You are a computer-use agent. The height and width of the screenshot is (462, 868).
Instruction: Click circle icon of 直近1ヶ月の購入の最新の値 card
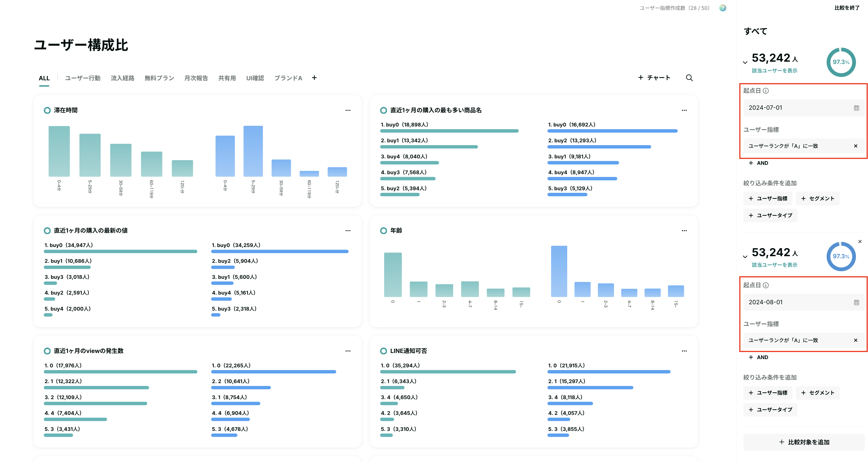point(47,231)
